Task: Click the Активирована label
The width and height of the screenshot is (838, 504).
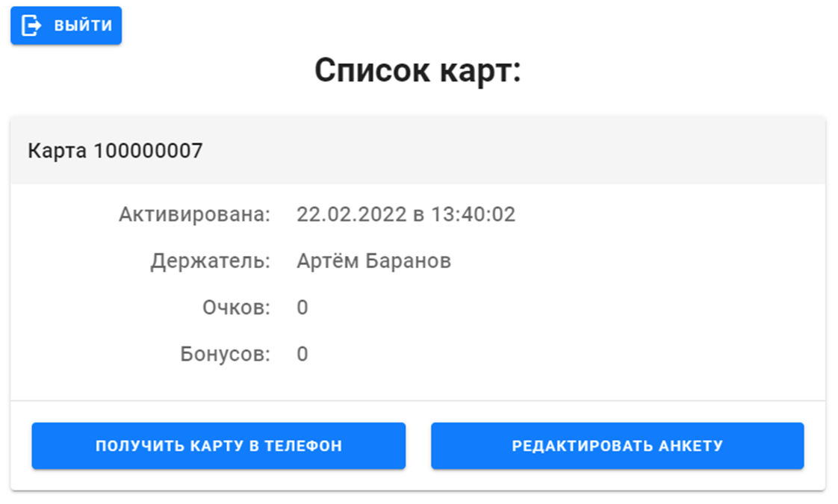Action: point(194,214)
